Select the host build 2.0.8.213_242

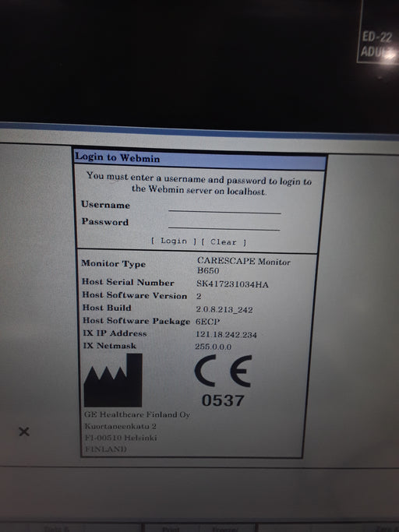click(x=224, y=309)
